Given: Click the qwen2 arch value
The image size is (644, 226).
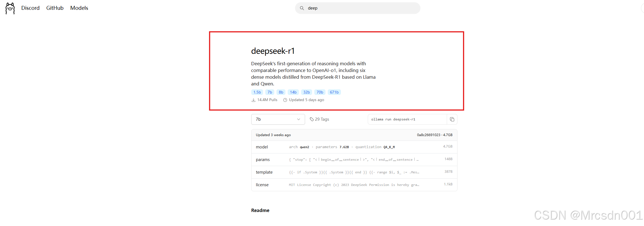Looking at the screenshot, I should pos(304,147).
